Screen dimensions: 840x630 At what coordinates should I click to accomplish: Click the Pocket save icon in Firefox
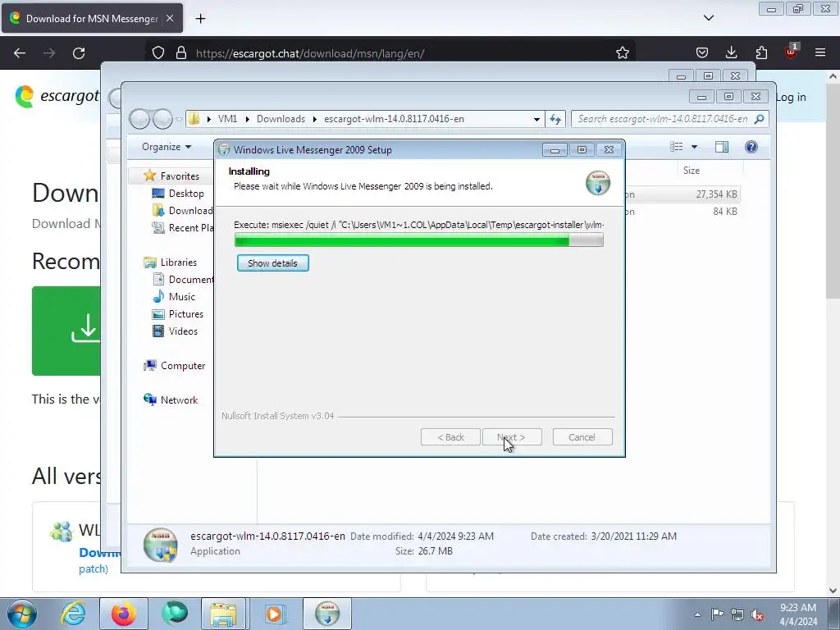click(702, 53)
